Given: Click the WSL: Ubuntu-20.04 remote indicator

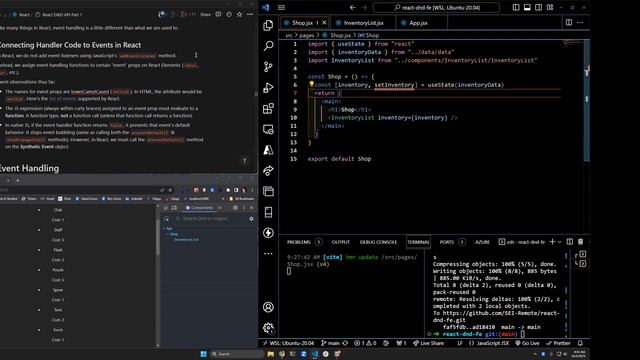Looking at the screenshot, I should (289, 343).
